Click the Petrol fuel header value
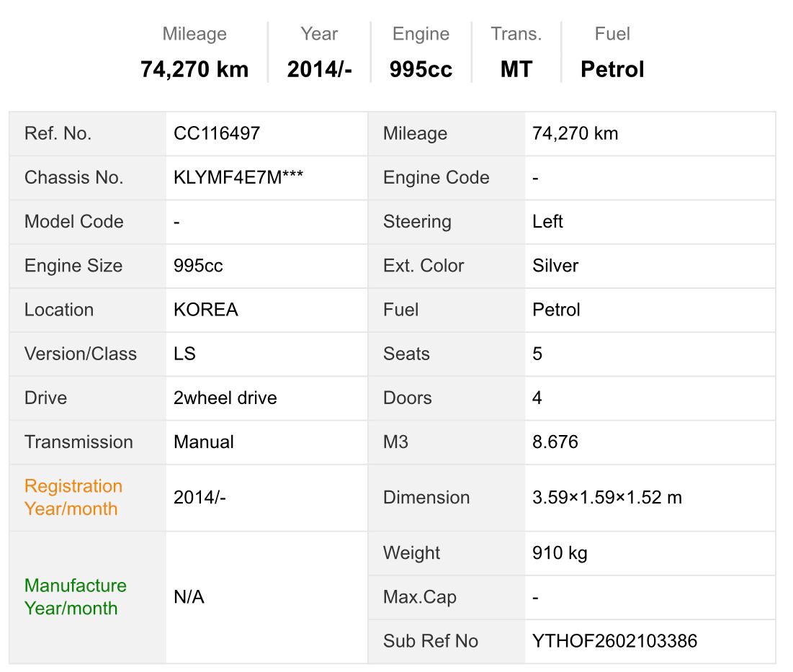793x672 pixels. point(612,69)
